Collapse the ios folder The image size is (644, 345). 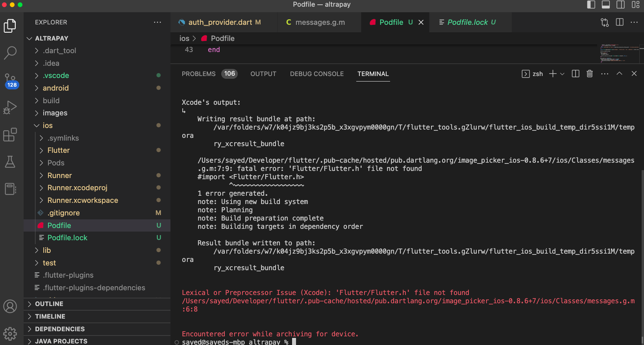[47, 125]
